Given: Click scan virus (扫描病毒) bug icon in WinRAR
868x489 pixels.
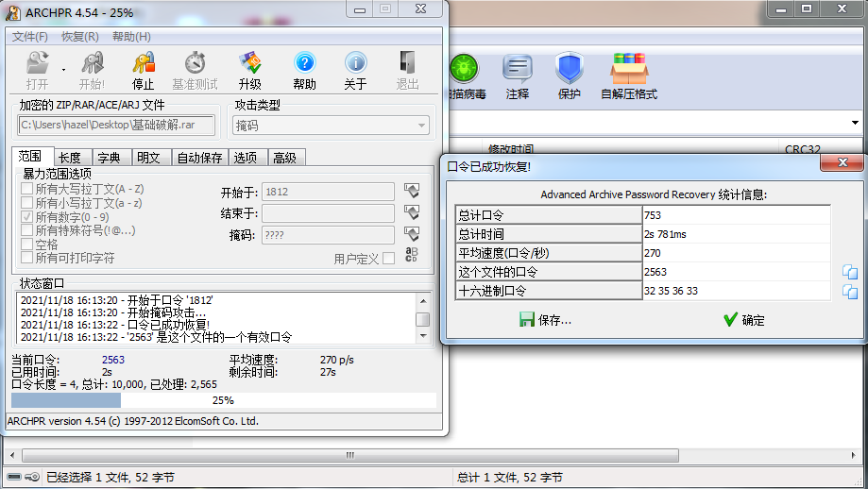Looking at the screenshot, I should pos(464,69).
